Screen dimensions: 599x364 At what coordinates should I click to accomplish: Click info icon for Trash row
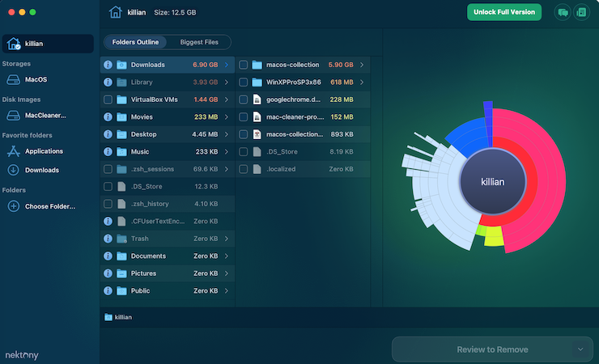[x=108, y=239]
